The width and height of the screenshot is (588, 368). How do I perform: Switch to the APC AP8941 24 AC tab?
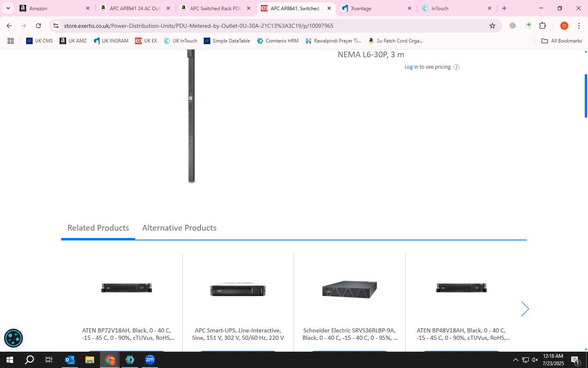coord(135,8)
